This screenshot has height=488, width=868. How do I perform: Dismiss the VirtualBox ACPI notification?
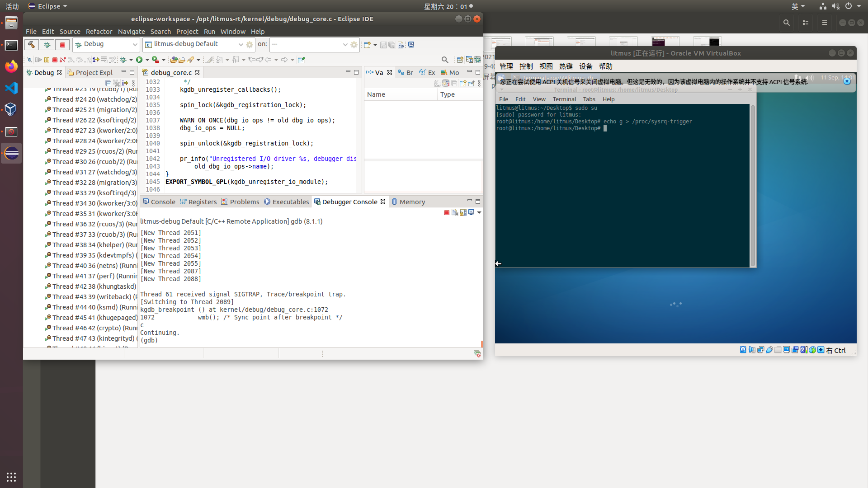847,81
